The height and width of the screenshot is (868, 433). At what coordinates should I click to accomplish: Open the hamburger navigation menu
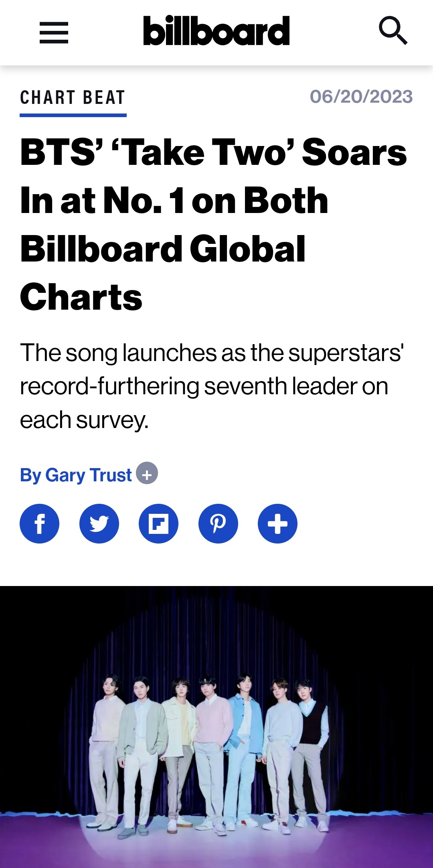click(x=54, y=32)
